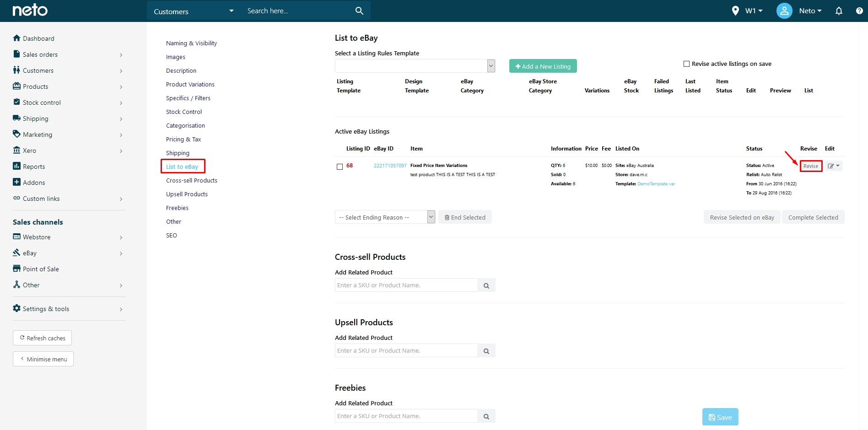The width and height of the screenshot is (868, 430).
Task: Go to the Product Variations section
Action: [190, 84]
